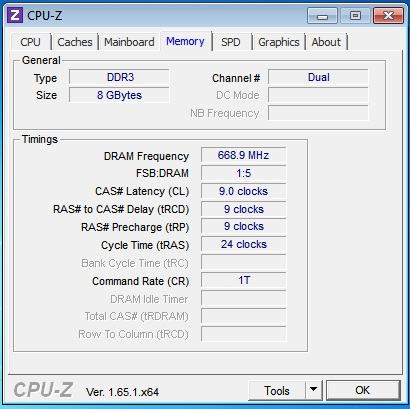This screenshot has width=410, height=409.
Task: Click the empty NB Frequency field
Action: pos(318,113)
